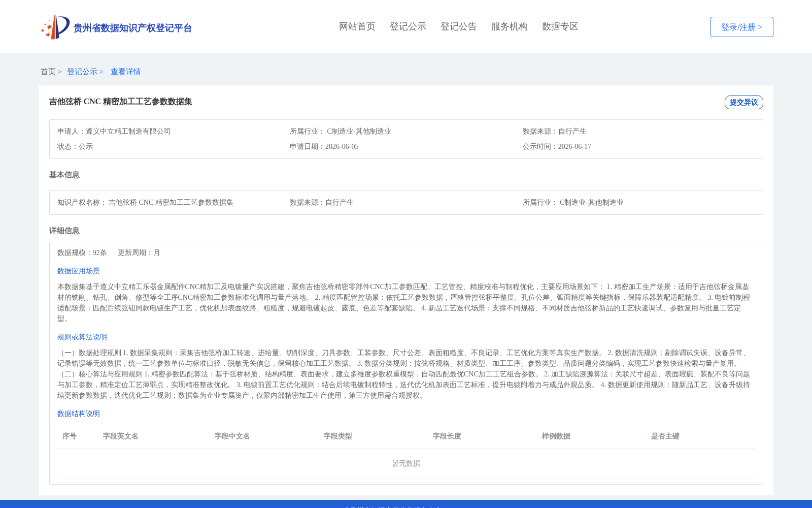812x508 pixels.
Task: Click 所属行业 field in 基本信息 panel
Action: tap(573, 202)
